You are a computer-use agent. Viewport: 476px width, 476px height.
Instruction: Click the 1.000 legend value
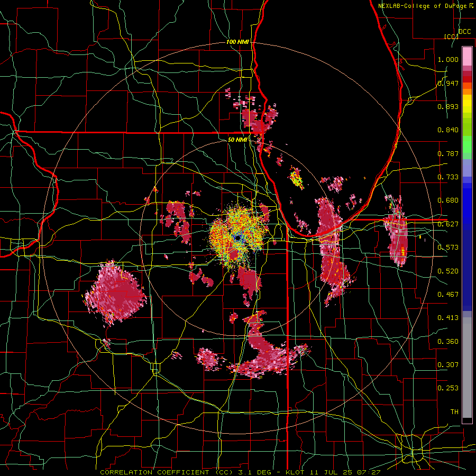448,59
